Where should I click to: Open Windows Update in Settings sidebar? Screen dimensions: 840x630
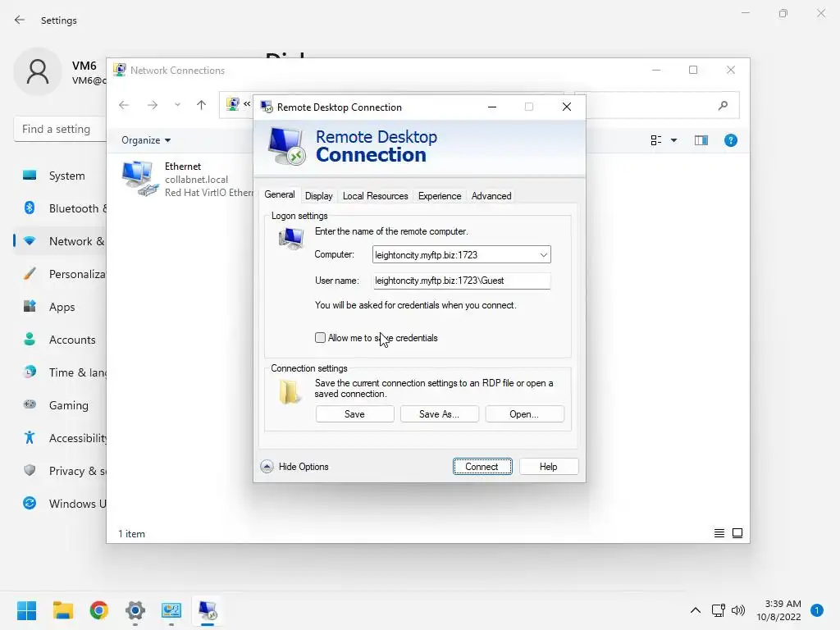coord(60,504)
